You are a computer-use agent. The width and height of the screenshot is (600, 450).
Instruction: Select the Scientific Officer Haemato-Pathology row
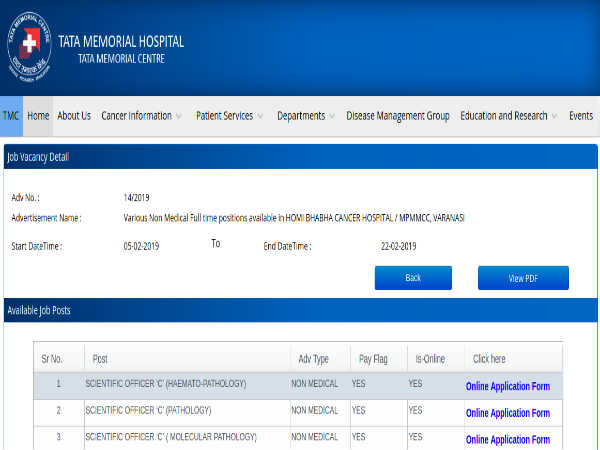point(165,384)
